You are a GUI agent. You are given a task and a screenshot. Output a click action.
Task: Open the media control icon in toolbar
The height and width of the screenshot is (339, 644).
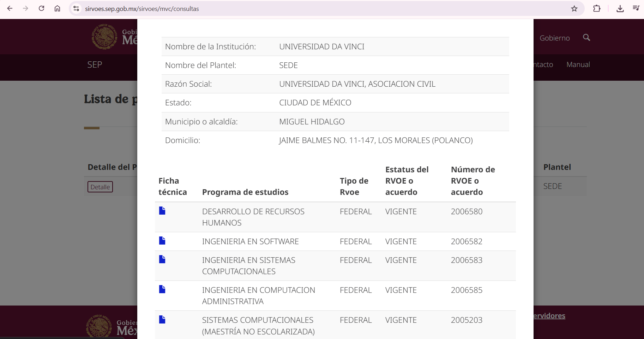tap(636, 8)
